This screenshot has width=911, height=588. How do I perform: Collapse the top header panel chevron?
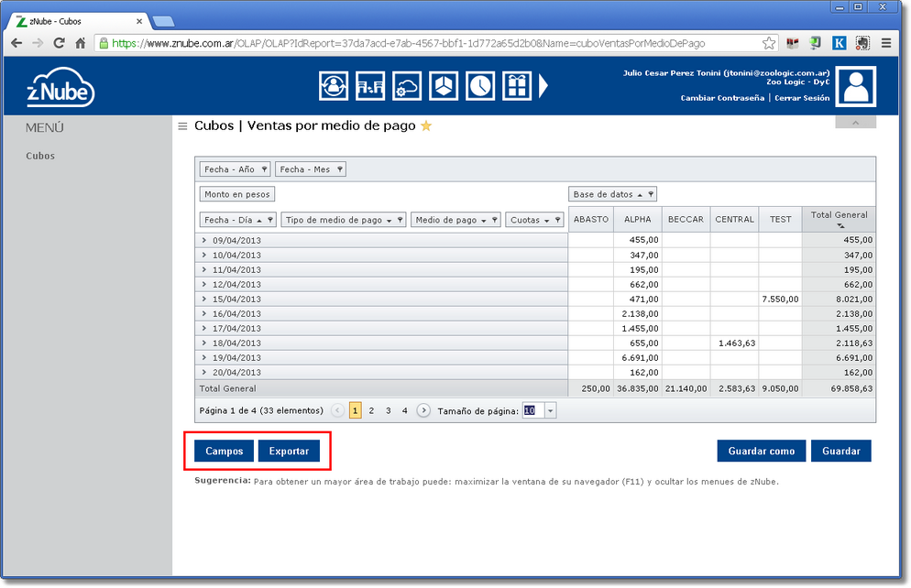click(855, 122)
